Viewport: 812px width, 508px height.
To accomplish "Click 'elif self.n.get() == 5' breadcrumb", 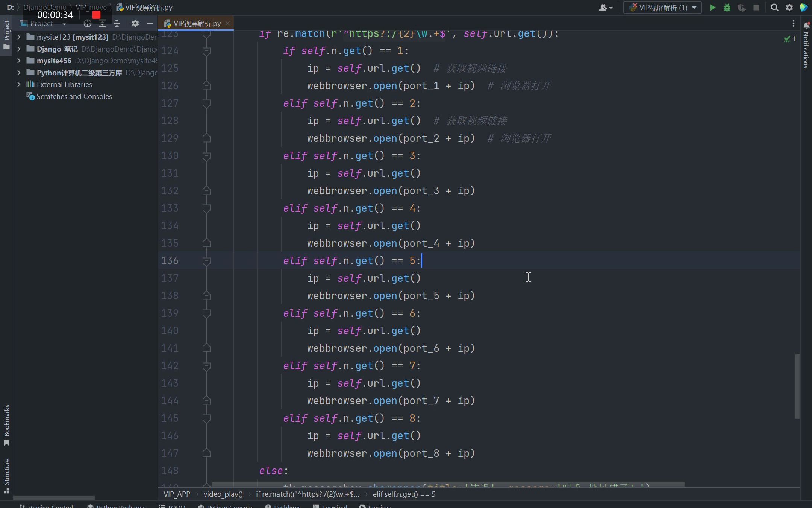I will coord(404,494).
